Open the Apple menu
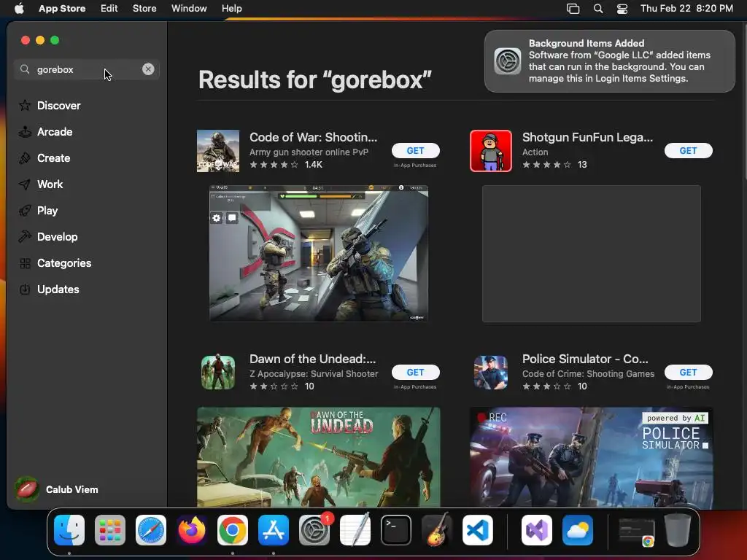 point(19,8)
